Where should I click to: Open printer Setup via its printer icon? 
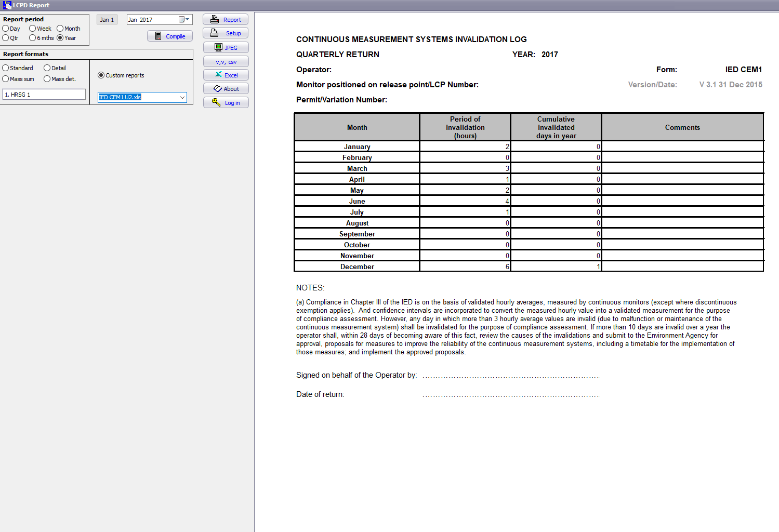pos(214,33)
